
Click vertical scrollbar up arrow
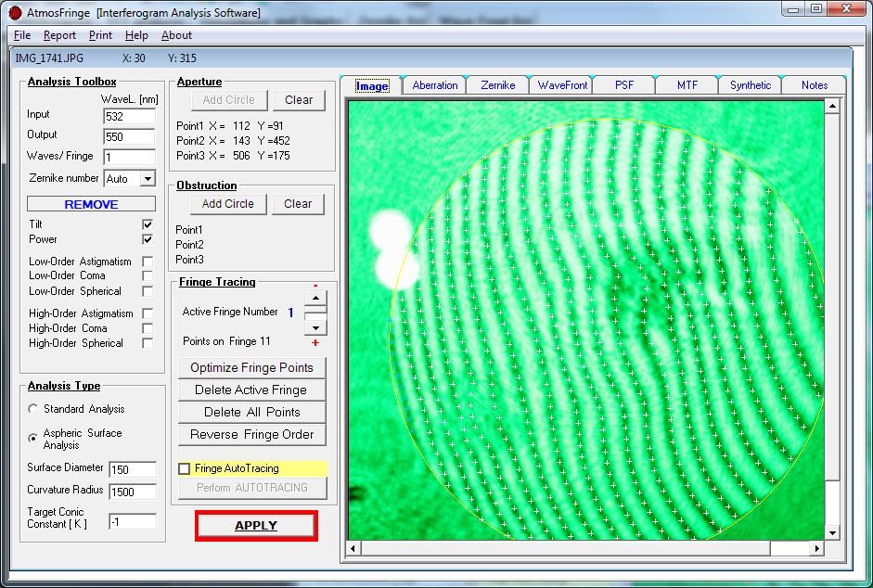832,107
